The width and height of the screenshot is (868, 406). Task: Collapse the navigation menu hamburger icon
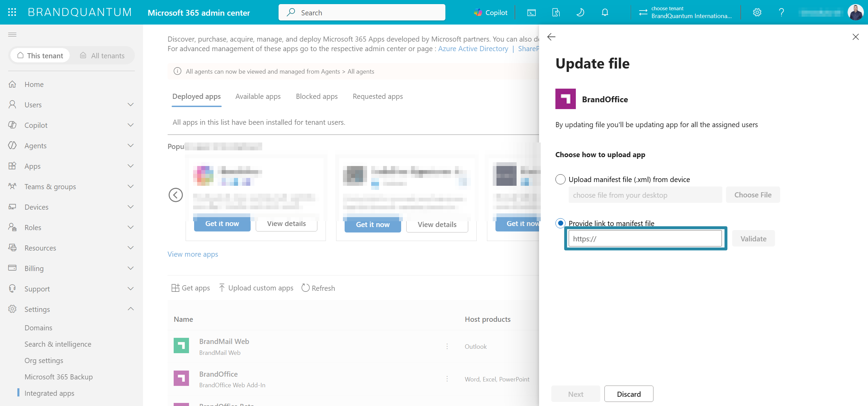point(12,34)
